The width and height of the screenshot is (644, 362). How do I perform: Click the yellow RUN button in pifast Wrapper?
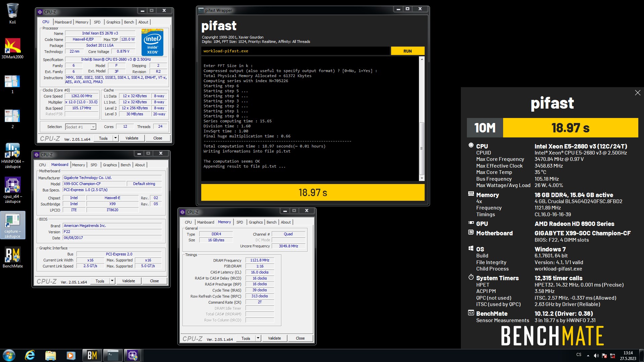click(x=408, y=51)
